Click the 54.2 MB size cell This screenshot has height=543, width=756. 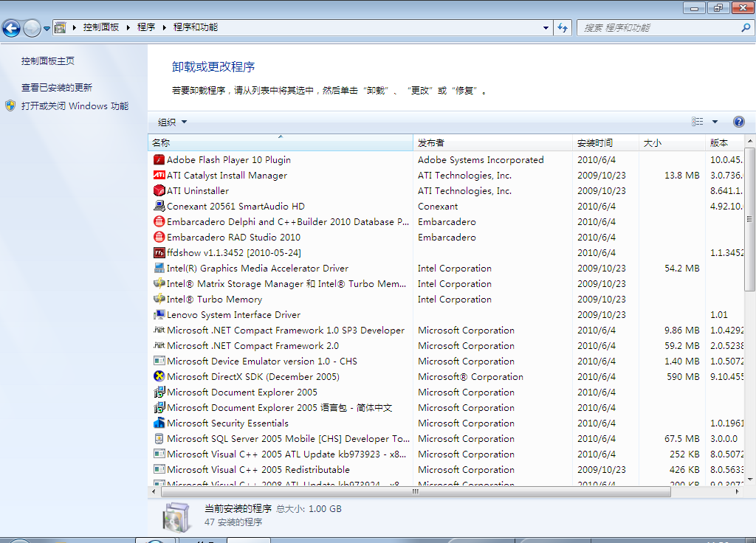[x=681, y=268]
